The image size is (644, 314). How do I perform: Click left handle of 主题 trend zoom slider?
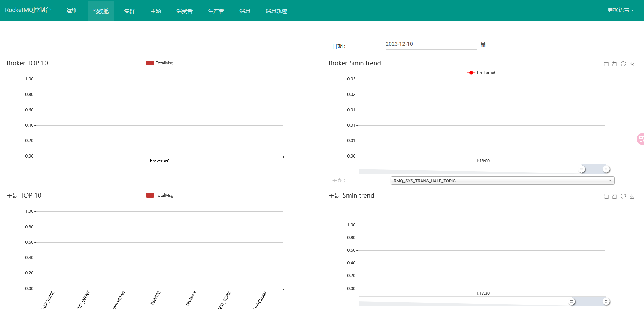click(x=572, y=302)
